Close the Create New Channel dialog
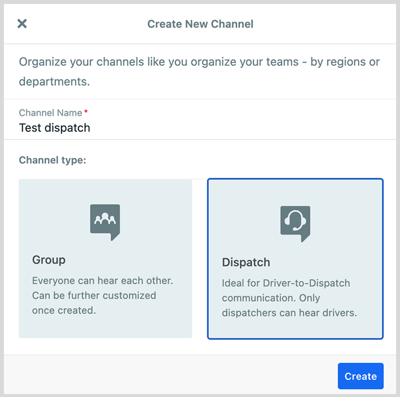Viewport: 400px width, 397px height. point(22,24)
